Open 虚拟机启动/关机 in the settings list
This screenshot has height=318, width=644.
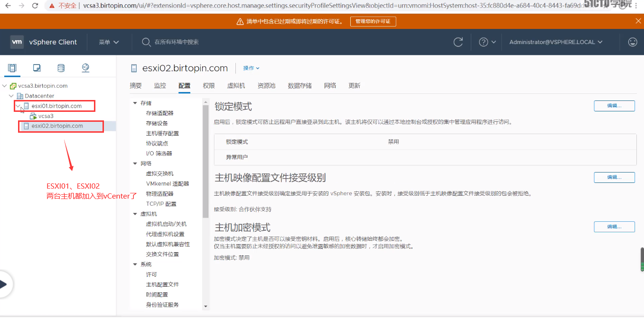point(166,224)
